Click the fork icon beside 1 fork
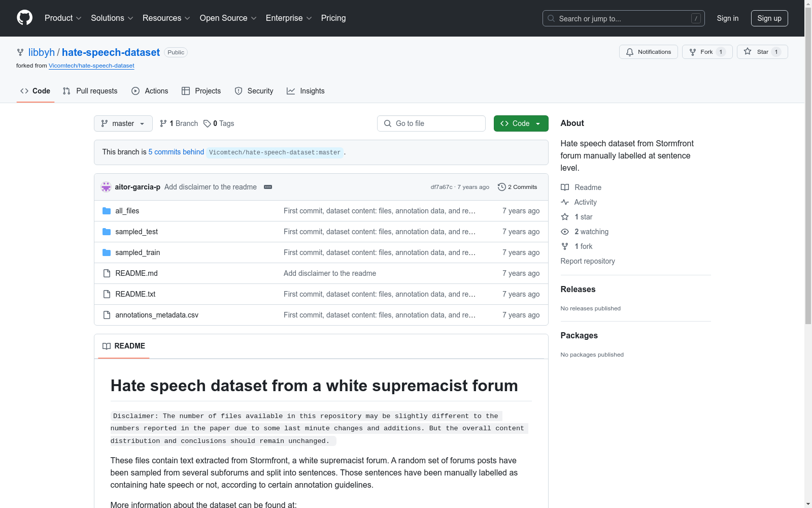The height and width of the screenshot is (508, 812). 565,246
